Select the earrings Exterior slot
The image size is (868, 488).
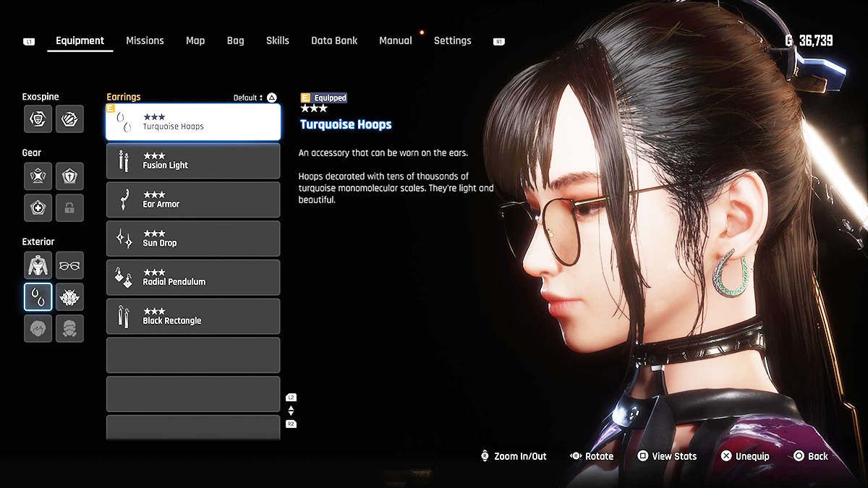tap(38, 296)
